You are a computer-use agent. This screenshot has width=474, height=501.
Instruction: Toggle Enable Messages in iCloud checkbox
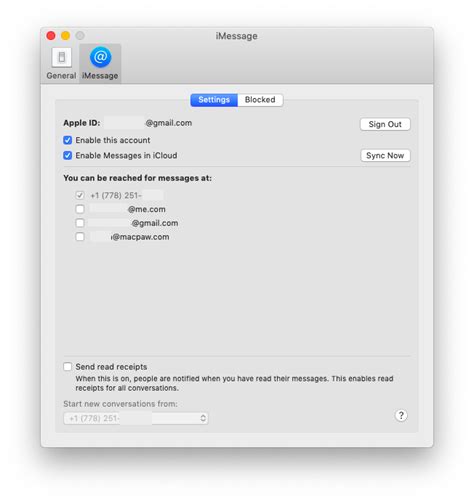68,155
